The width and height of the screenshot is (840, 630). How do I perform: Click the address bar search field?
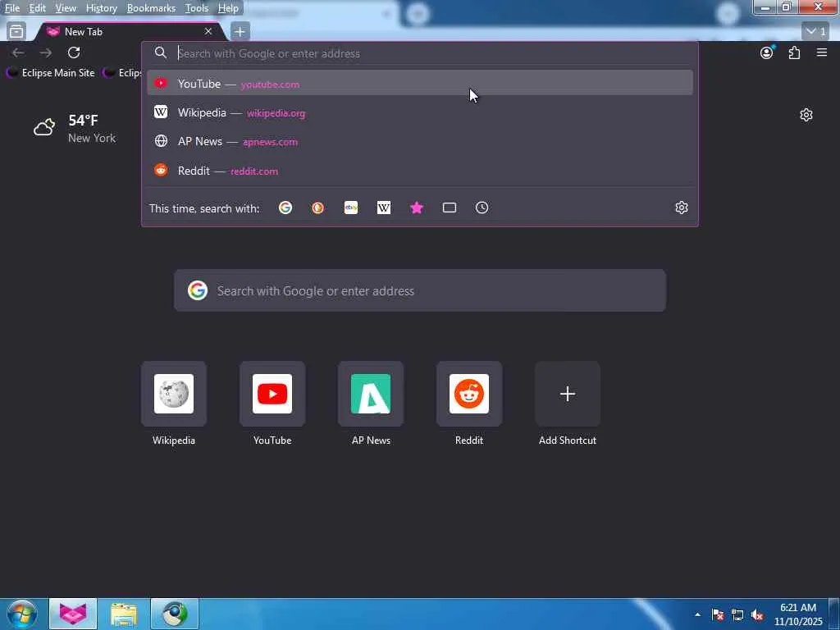click(x=419, y=53)
